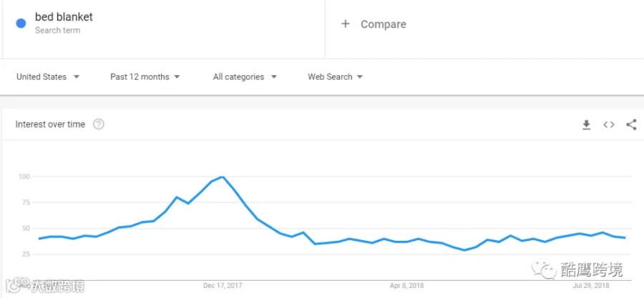Click the Search term subtitle
This screenshot has height=298, width=644.
[57, 30]
